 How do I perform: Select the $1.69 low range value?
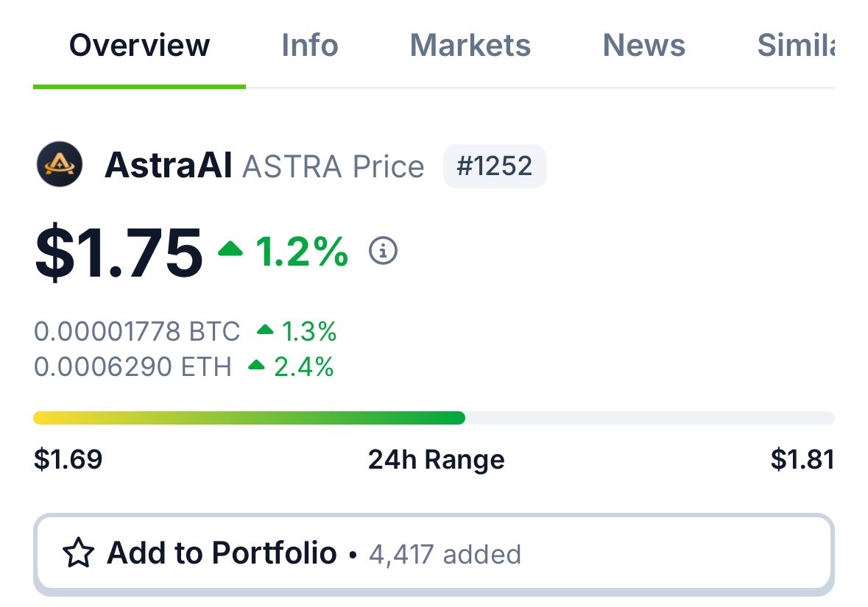pyautogui.click(x=68, y=458)
